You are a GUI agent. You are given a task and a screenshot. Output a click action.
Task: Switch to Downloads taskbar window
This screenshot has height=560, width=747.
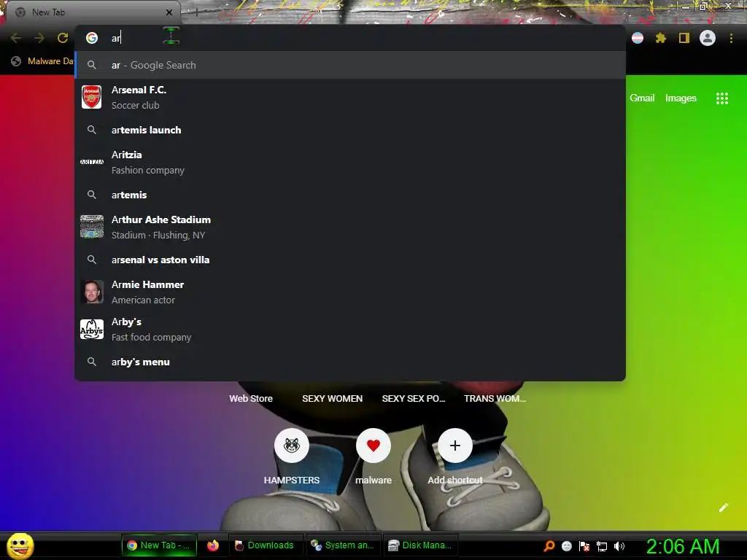point(264,545)
